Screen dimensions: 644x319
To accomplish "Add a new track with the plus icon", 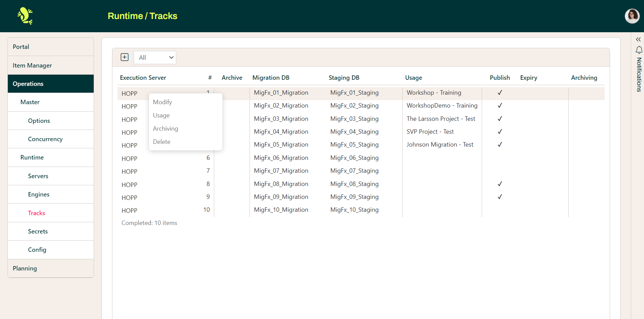I will [x=125, y=57].
